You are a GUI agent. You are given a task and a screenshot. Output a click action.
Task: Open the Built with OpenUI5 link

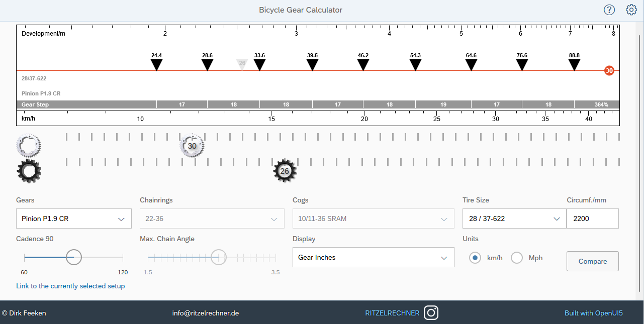coord(594,313)
